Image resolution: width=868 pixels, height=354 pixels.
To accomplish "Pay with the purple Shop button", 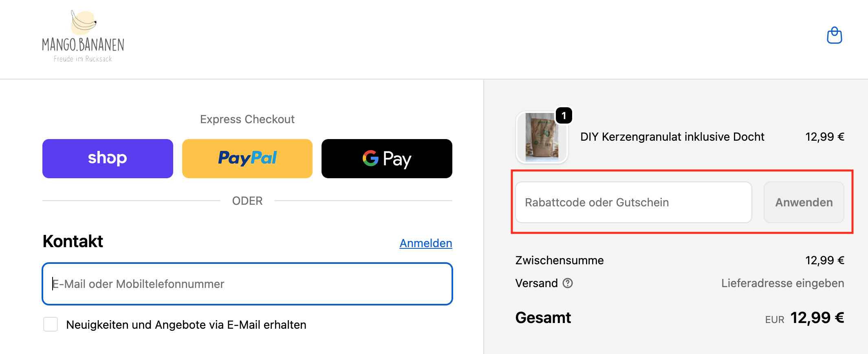I will 108,158.
